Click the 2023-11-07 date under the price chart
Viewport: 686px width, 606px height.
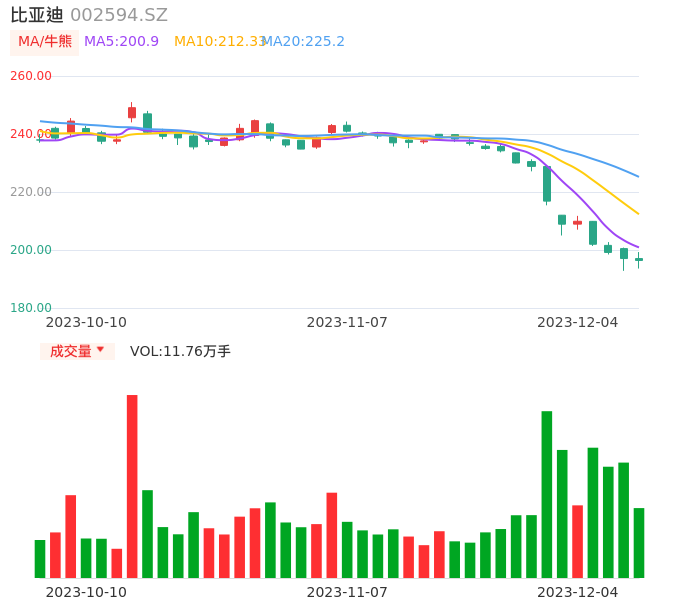(x=347, y=322)
